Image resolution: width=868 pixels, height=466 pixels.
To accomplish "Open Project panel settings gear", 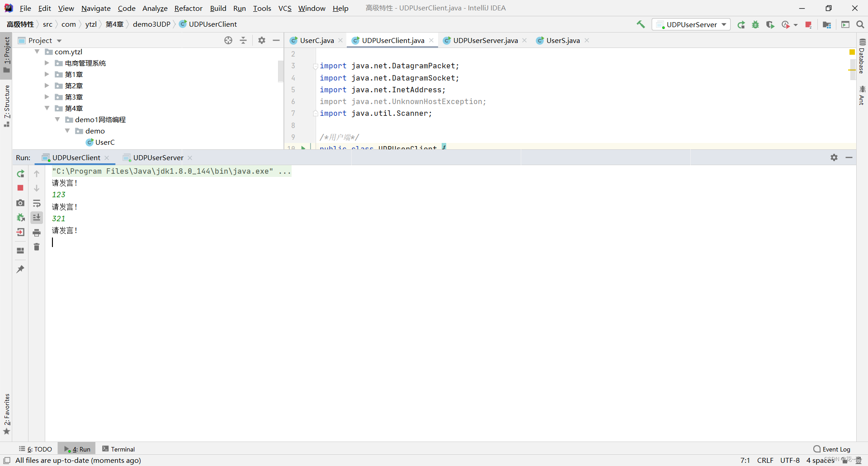I will pos(262,40).
